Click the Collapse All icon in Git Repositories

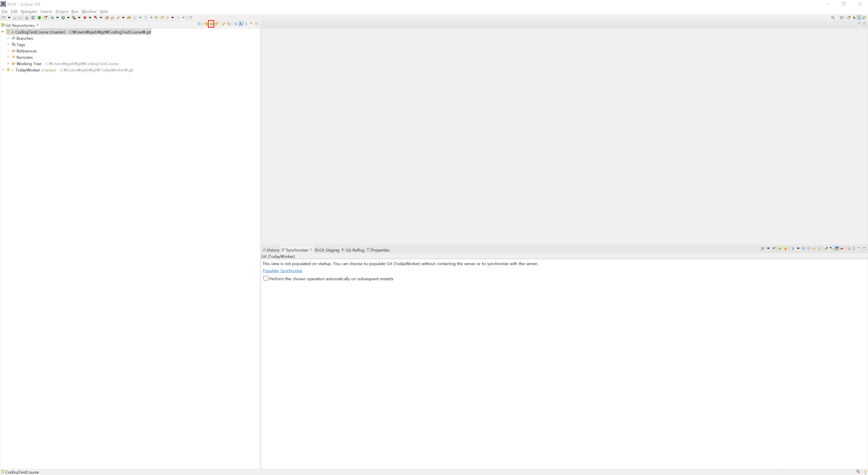pos(199,24)
